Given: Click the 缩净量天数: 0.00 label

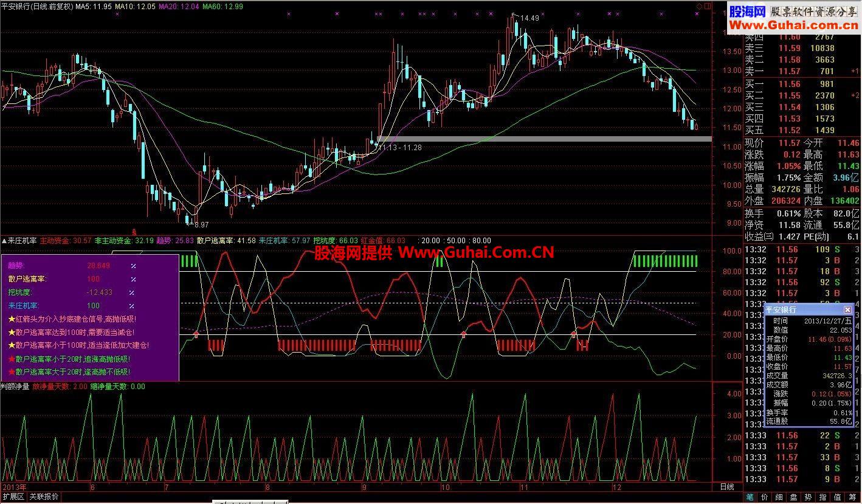Looking at the screenshot, I should pyautogui.click(x=118, y=386).
